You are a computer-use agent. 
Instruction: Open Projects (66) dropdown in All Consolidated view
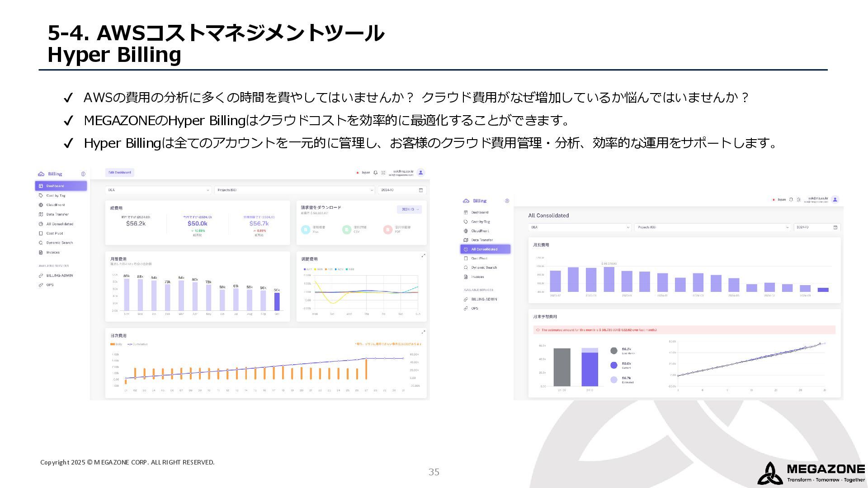click(x=712, y=227)
